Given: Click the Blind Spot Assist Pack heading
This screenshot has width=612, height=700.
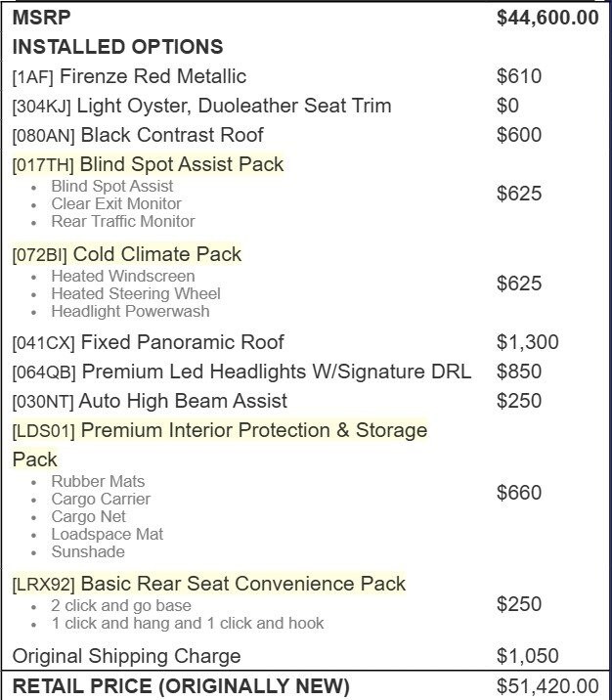Looking at the screenshot, I should (182, 164).
